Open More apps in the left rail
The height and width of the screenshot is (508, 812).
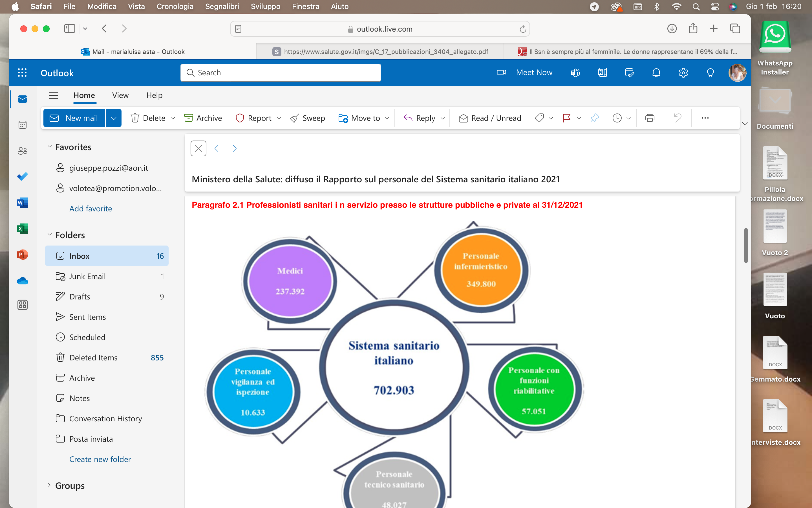tap(23, 305)
